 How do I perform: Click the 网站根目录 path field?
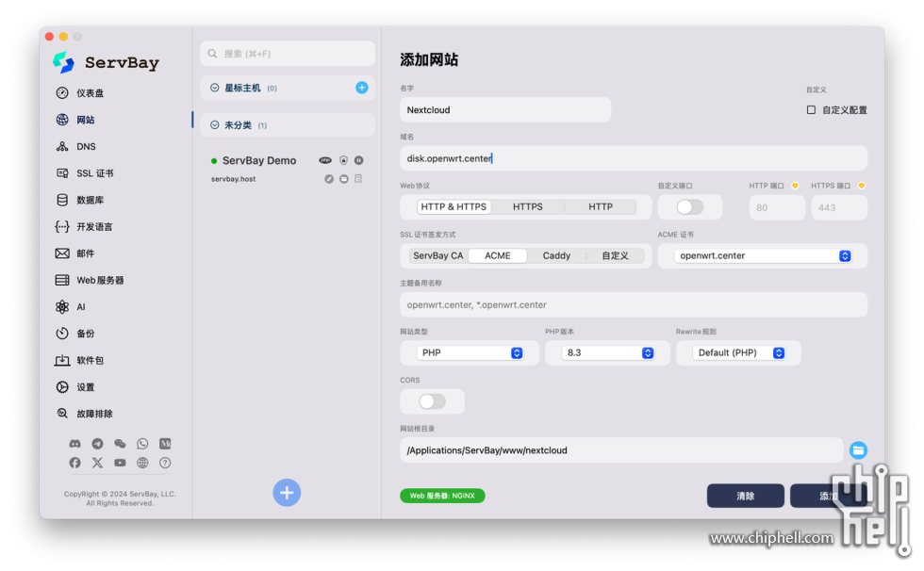click(621, 450)
